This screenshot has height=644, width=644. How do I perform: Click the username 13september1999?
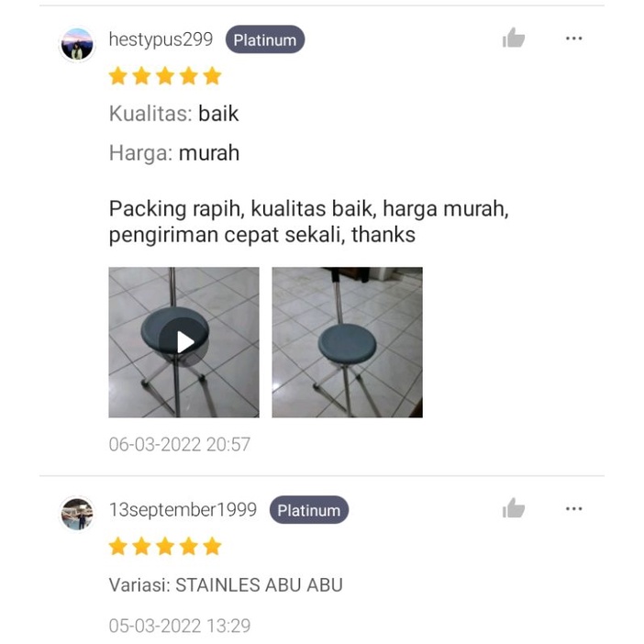(183, 510)
